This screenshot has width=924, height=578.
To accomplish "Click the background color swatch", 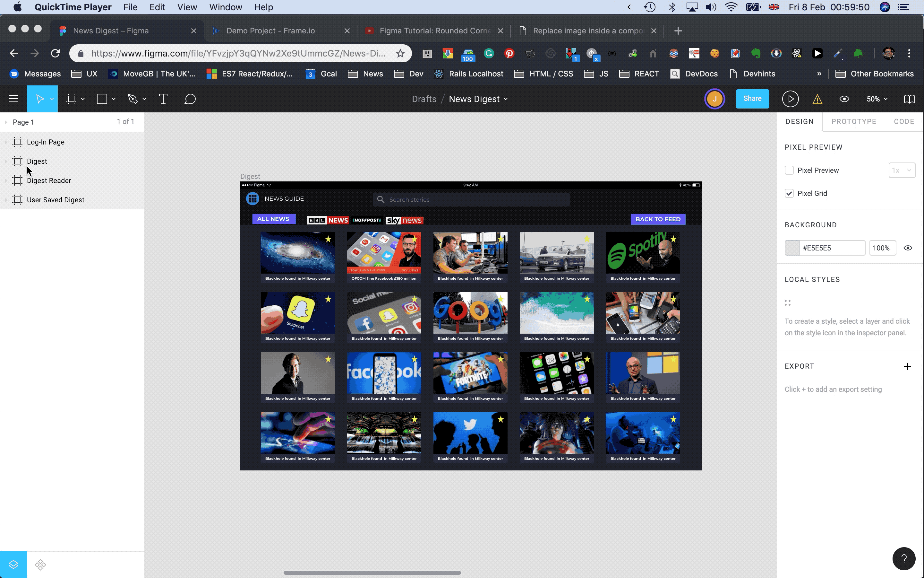I will click(x=792, y=248).
